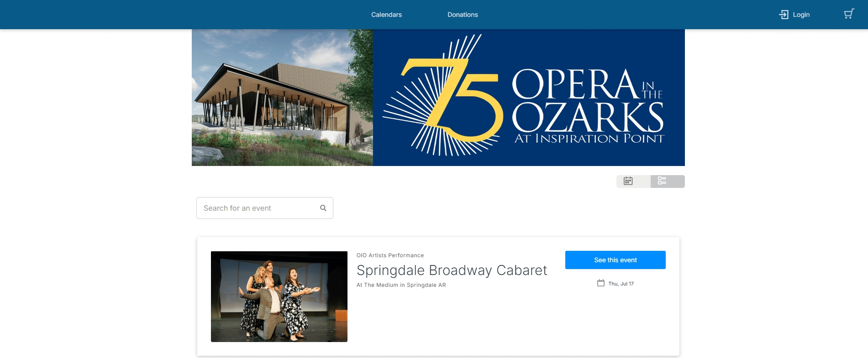868x358 pixels.
Task: Click the calendar icon beside Thu, Jul 17
Action: pyautogui.click(x=601, y=283)
